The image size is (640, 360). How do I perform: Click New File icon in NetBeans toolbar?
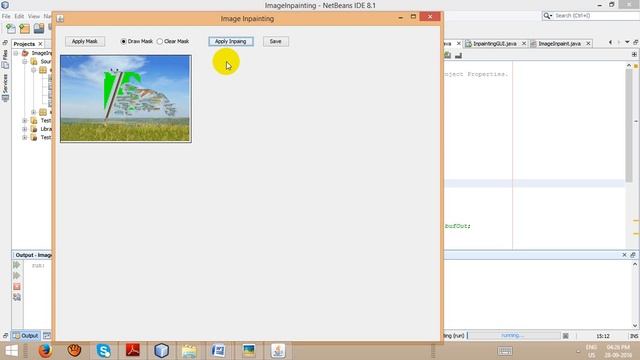tap(11, 29)
